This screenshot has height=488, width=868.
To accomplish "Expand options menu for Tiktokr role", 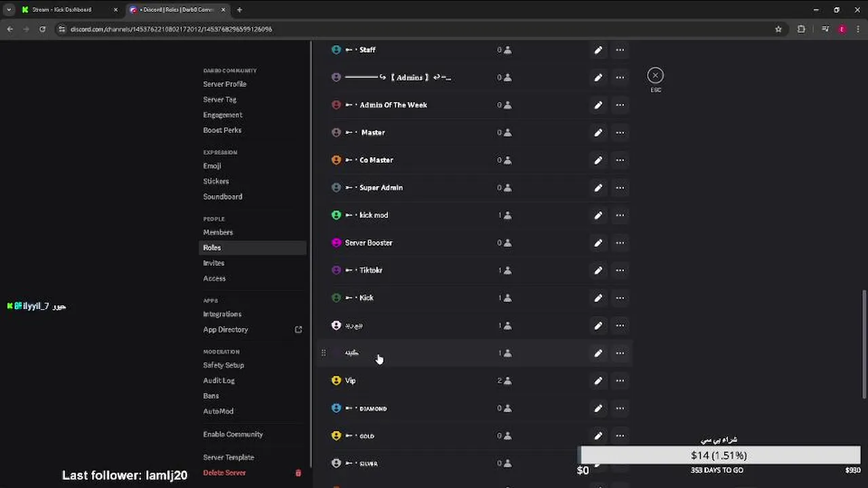I will click(x=620, y=270).
